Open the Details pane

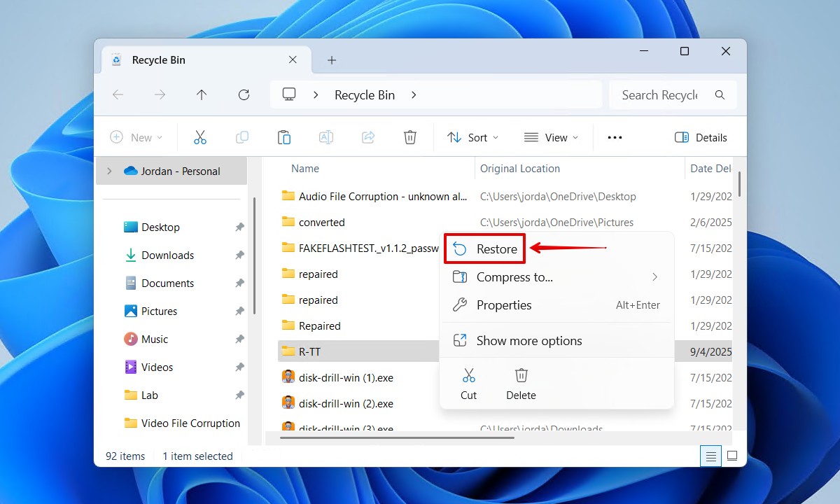point(701,137)
